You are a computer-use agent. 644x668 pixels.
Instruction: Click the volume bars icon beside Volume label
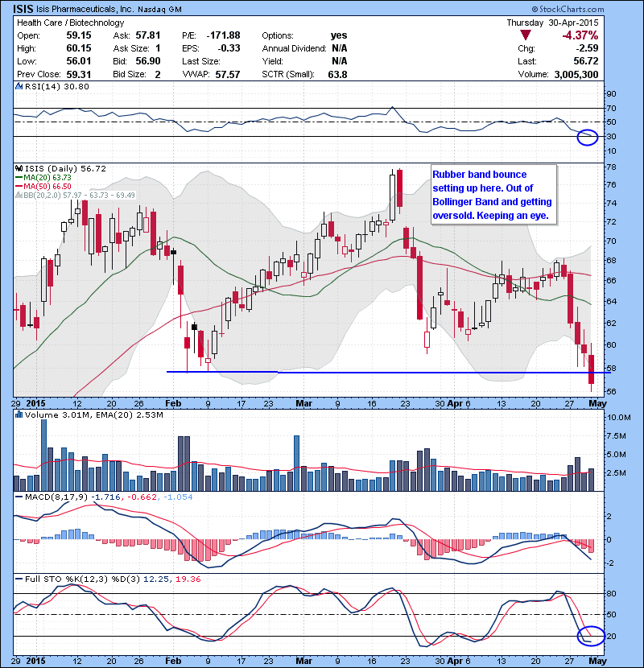[x=19, y=414]
